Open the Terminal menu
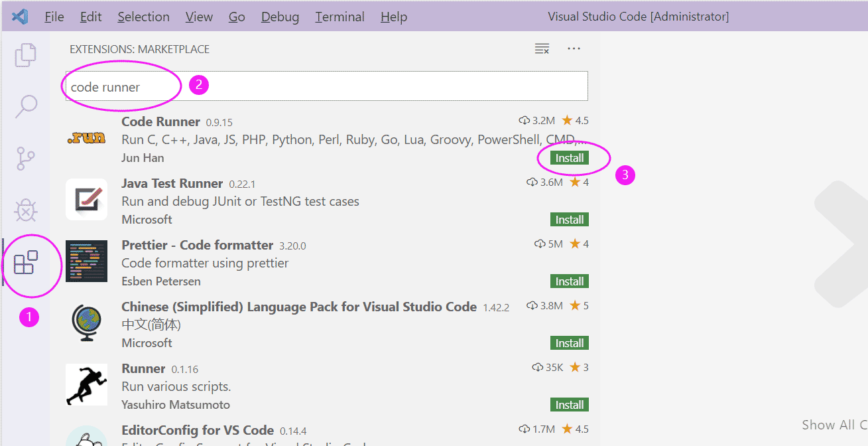The image size is (868, 446). [x=340, y=17]
